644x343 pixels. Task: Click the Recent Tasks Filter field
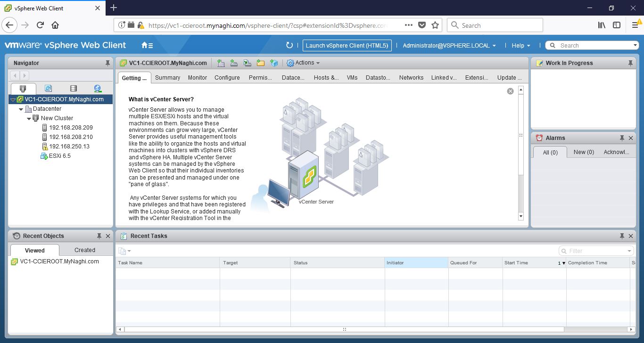(x=596, y=251)
